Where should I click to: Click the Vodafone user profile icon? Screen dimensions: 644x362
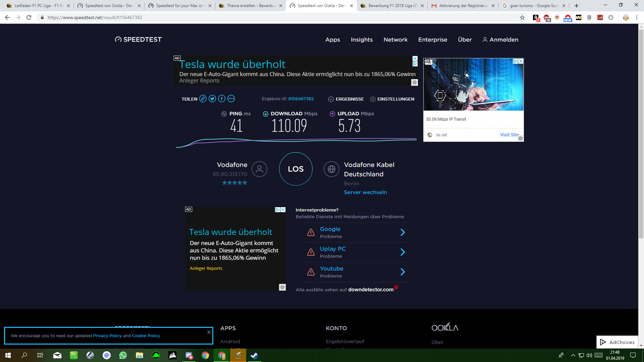[259, 169]
